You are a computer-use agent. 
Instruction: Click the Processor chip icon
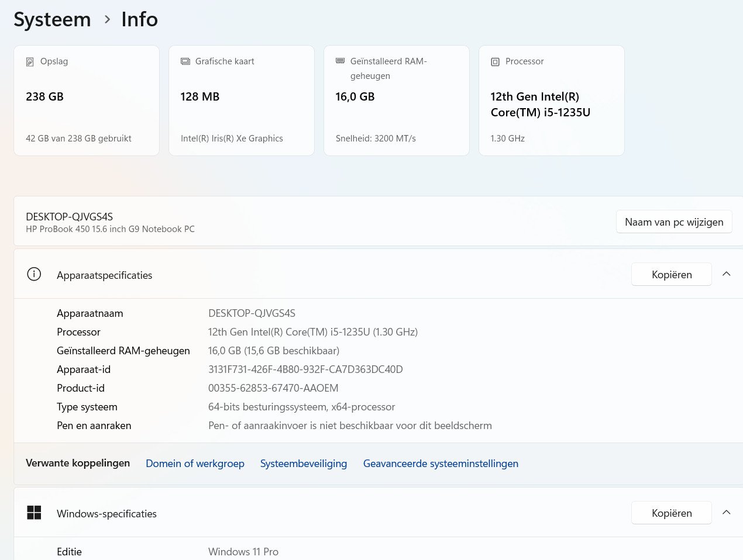point(495,62)
